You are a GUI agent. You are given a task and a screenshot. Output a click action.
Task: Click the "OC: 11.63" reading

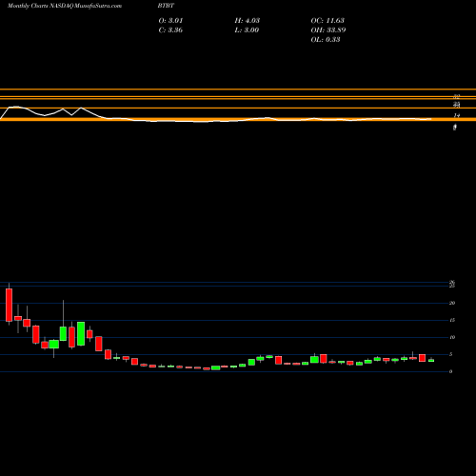[327, 21]
